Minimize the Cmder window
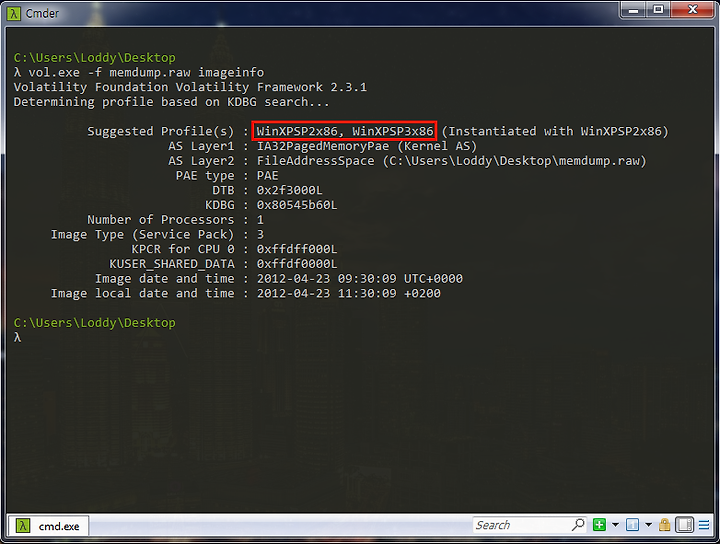The image size is (720, 544). [634, 10]
